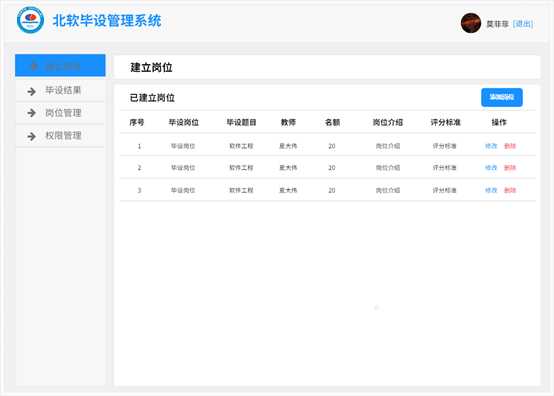
Task: Click the 已建立岗位 section heading
Action: [x=152, y=97]
